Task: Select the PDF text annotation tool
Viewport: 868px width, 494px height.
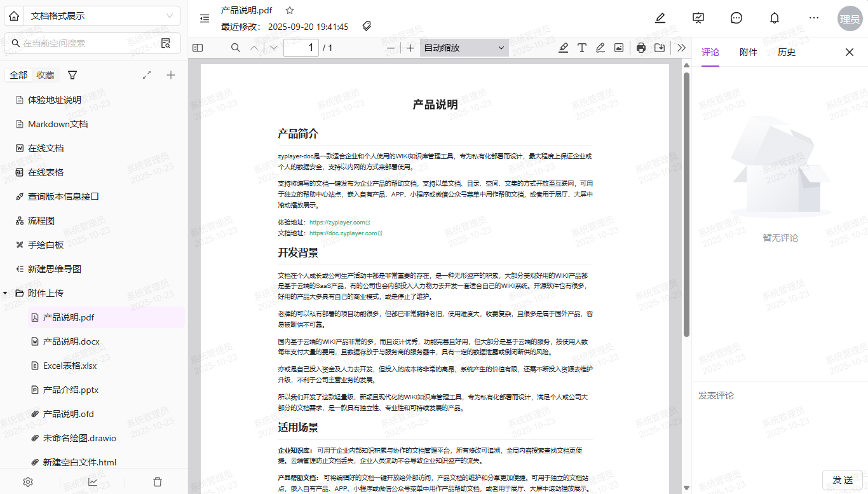Action: (581, 48)
